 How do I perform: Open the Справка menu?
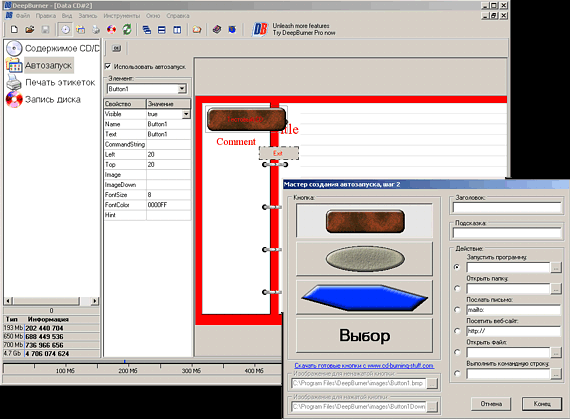pos(178,16)
